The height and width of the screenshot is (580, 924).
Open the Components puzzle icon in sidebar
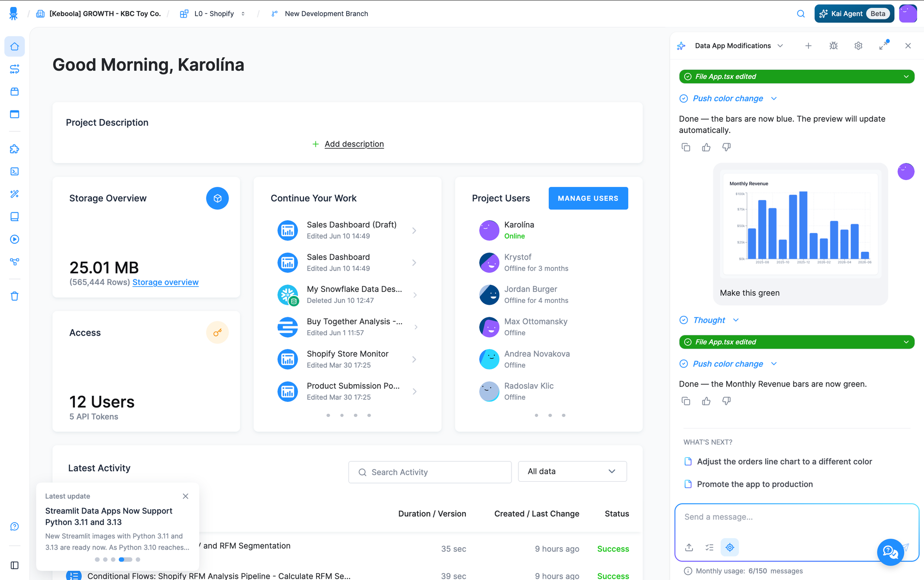point(15,149)
